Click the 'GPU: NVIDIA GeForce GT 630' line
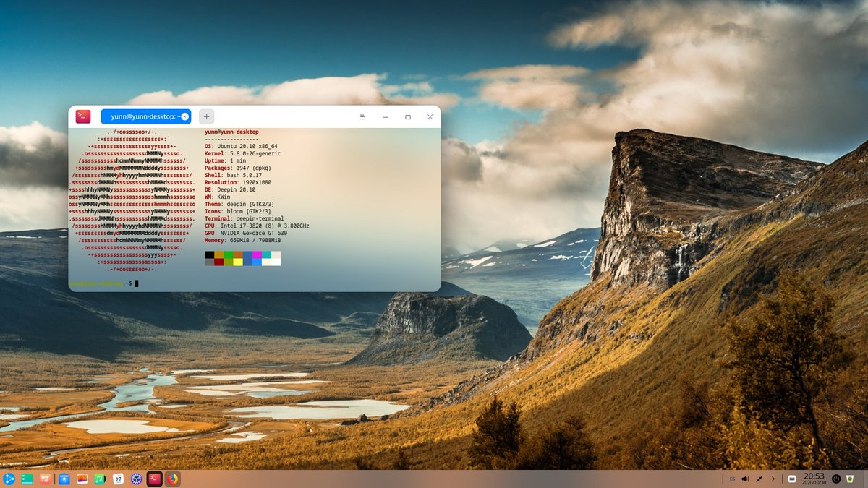868x488 pixels. tap(246, 233)
